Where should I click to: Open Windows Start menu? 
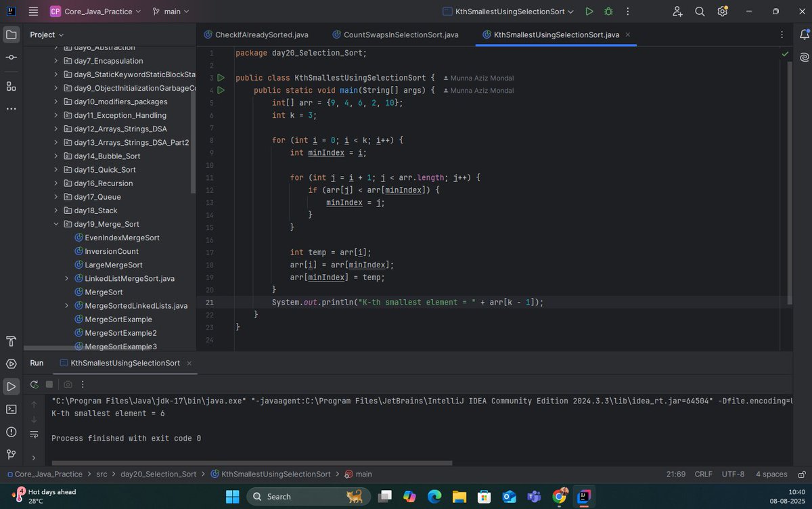[x=232, y=496]
